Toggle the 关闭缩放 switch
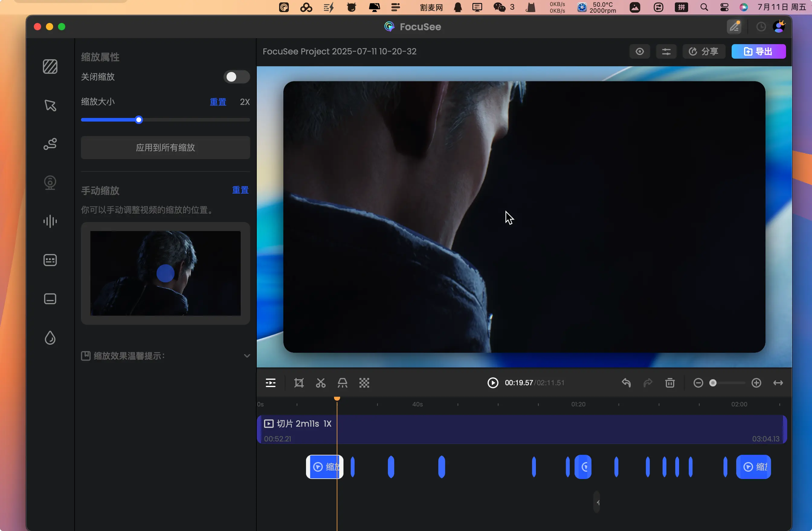This screenshot has width=812, height=531. click(237, 77)
